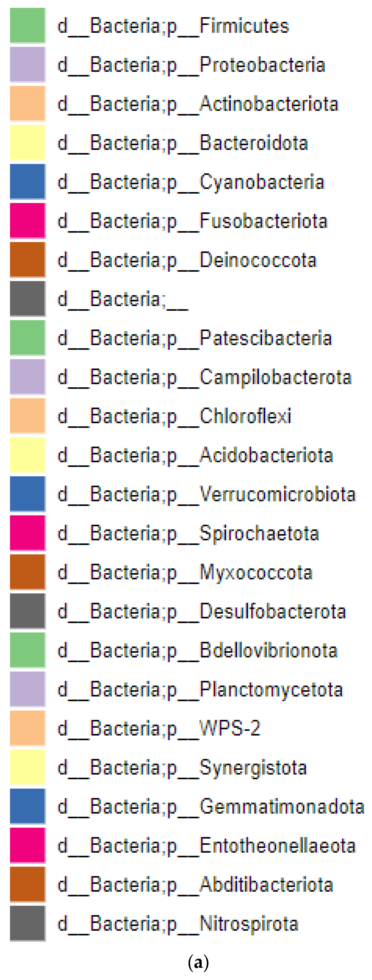Click the Acidobacteriota legend label
Screen dimensions: 372x980
(195, 455)
